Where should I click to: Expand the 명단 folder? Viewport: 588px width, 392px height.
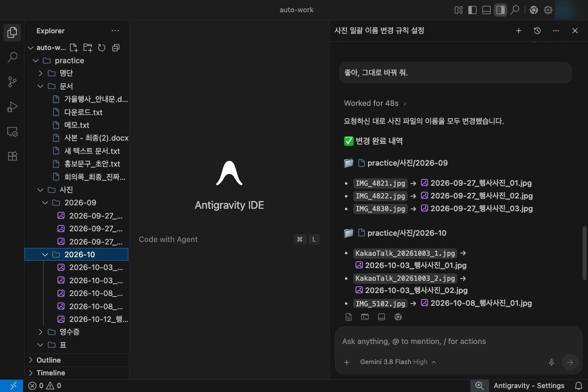[x=41, y=73]
